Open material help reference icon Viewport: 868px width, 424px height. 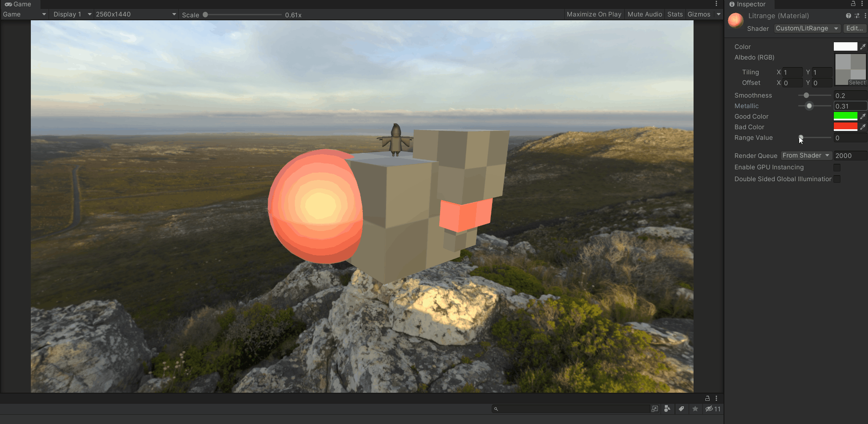849,16
